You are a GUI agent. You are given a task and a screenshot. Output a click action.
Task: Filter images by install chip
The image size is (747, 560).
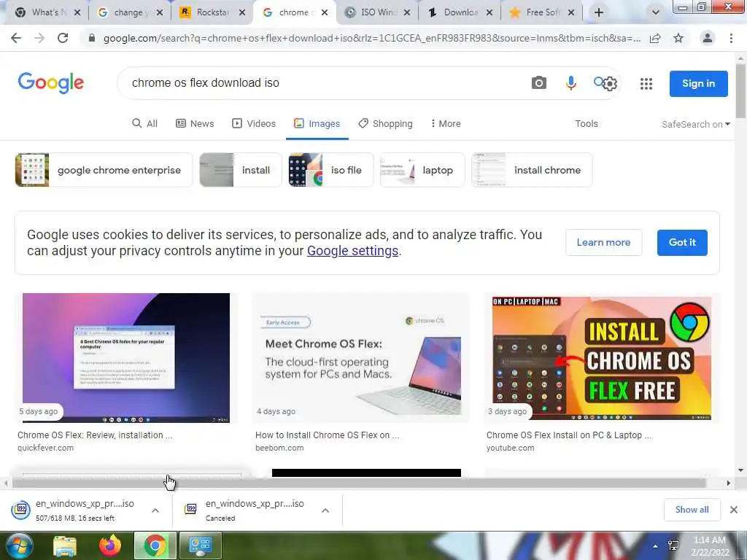[x=241, y=170]
